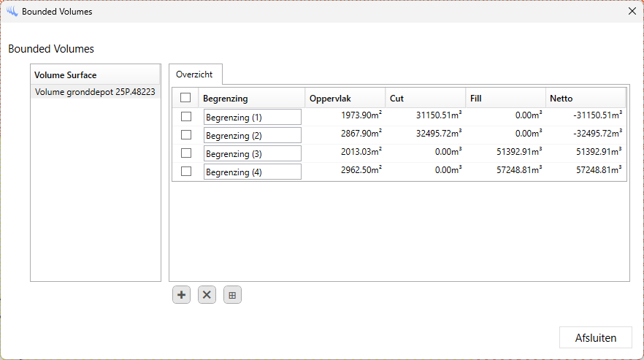Edit the Begrenzing (1) name field
Viewport: 644px width, 360px height.
tap(252, 117)
